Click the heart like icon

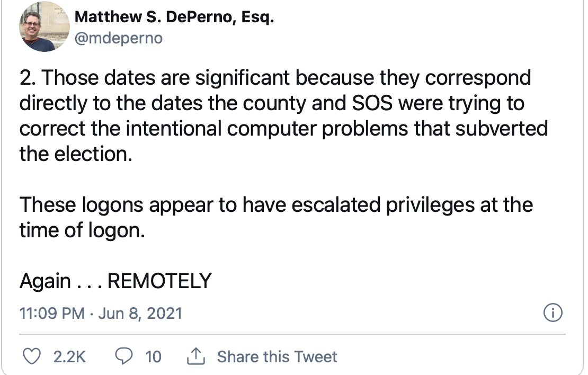click(x=32, y=356)
